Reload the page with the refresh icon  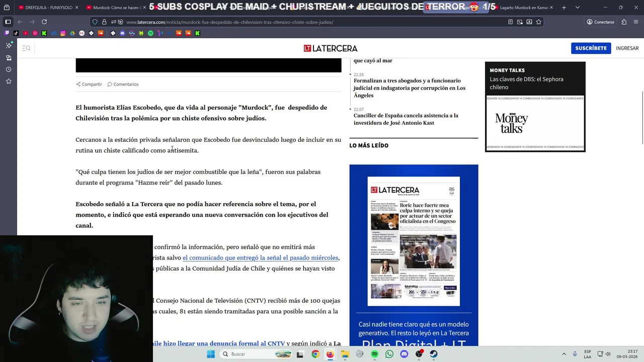pyautogui.click(x=44, y=22)
